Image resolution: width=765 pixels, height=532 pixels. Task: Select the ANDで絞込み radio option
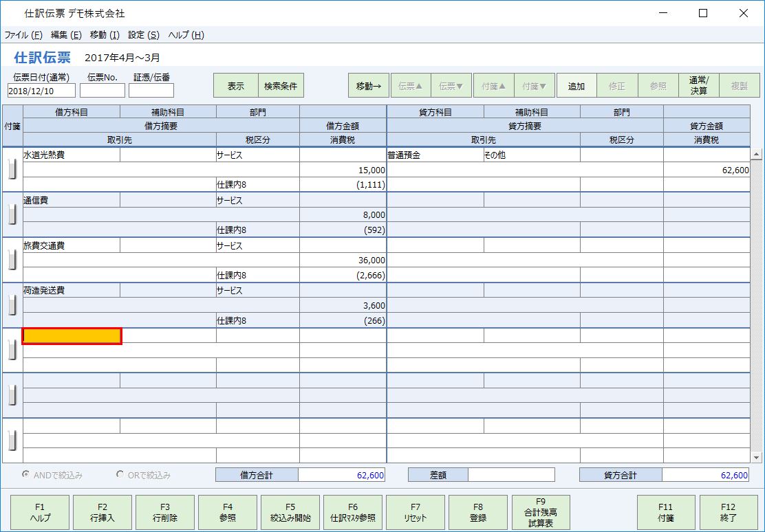click(x=25, y=474)
